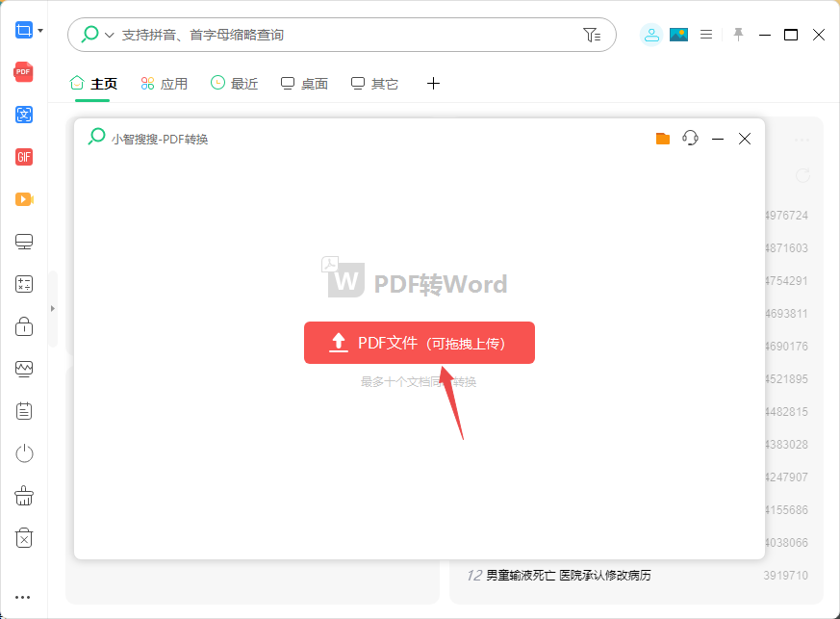Screen dimensions: 840x619
Task: Switch to the 最近 tab
Action: (x=234, y=84)
